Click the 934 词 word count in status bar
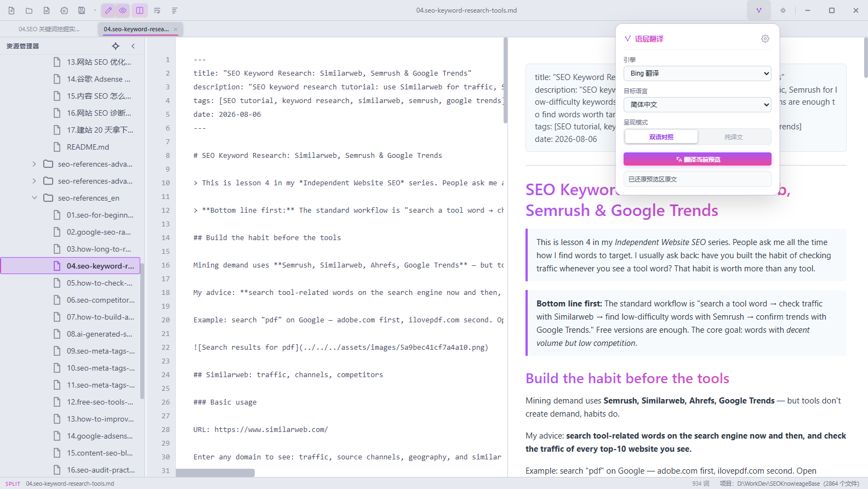 click(700, 484)
